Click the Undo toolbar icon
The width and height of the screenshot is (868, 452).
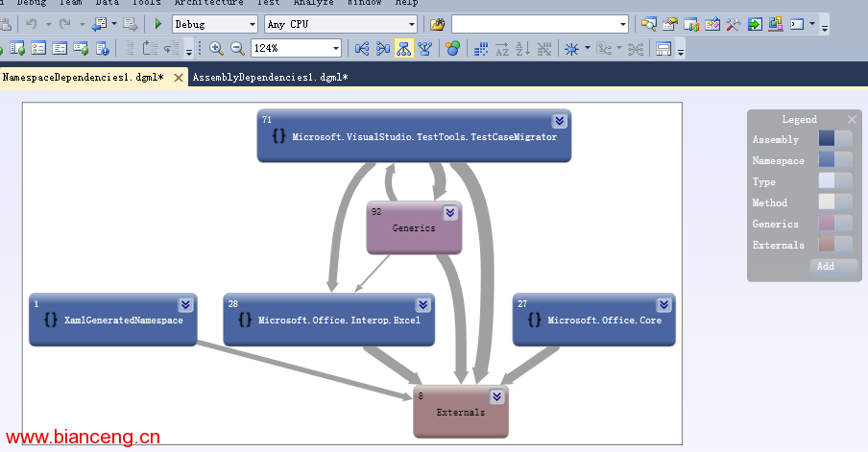point(32,24)
